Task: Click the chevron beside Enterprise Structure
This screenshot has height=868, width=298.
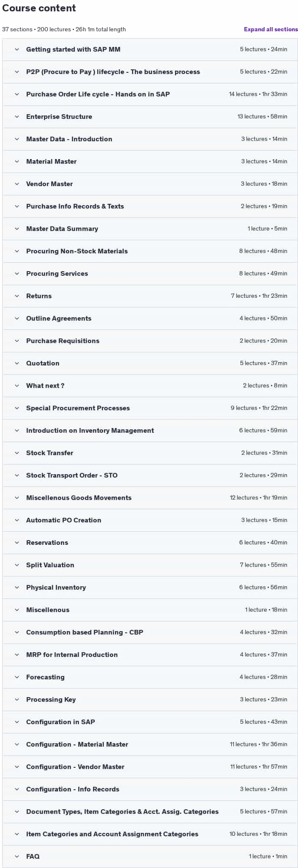Action: (x=17, y=117)
